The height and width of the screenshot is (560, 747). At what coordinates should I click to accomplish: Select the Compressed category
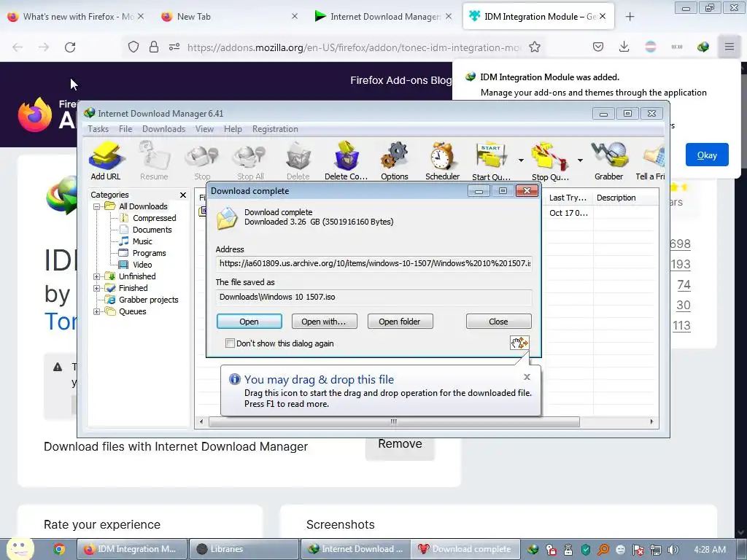tap(155, 218)
